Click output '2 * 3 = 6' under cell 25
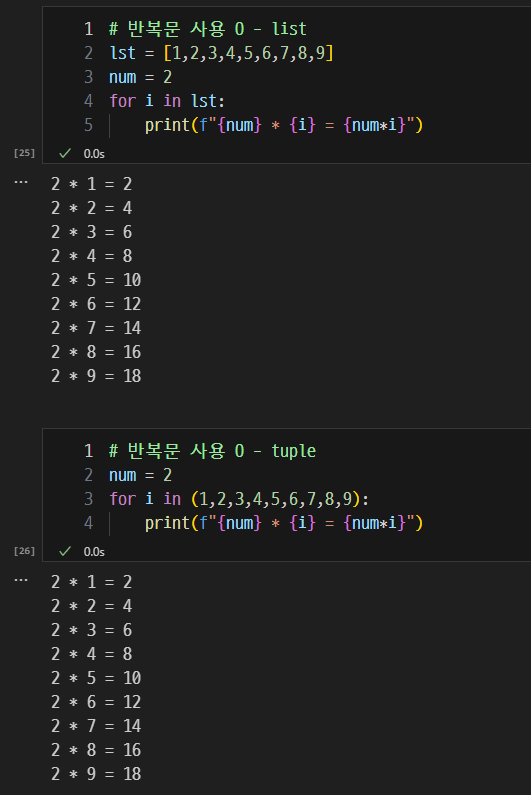 tap(92, 232)
